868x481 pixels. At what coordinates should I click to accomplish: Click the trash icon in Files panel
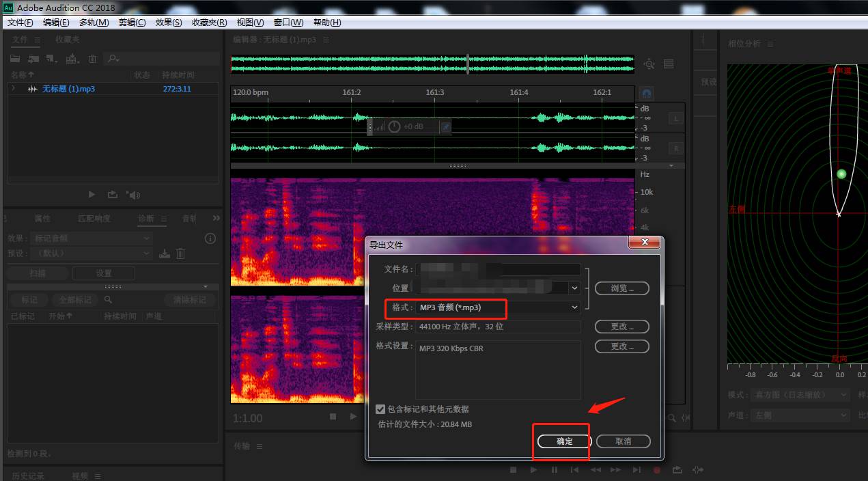click(92, 59)
